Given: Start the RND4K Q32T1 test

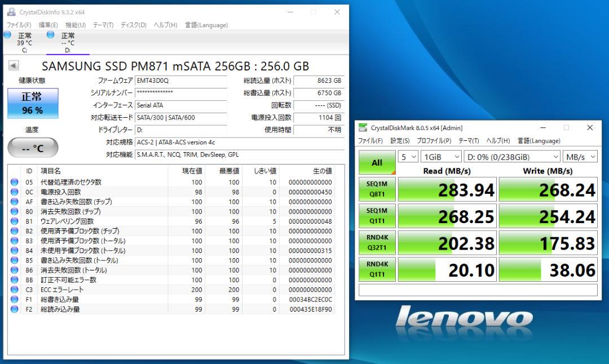Looking at the screenshot, I should [x=377, y=242].
